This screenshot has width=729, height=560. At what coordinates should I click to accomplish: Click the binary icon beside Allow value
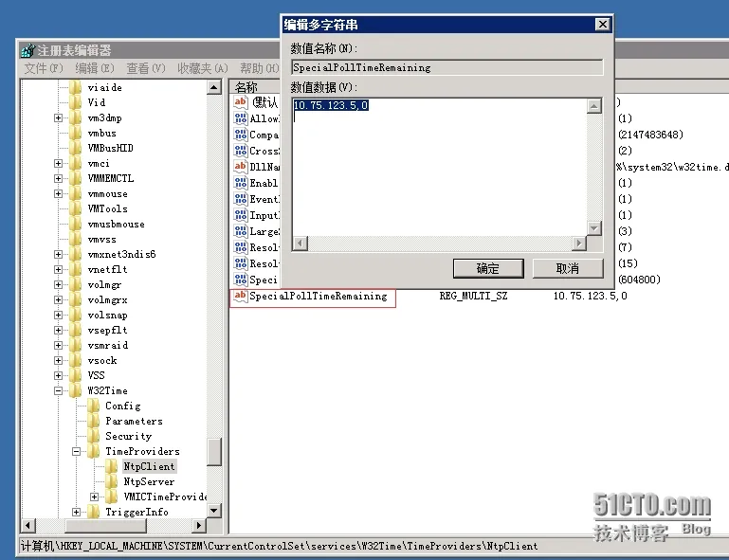[241, 118]
